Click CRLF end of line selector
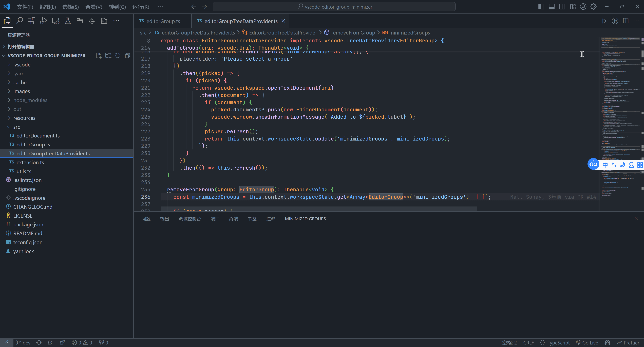This screenshot has height=347, width=644. pos(528,342)
